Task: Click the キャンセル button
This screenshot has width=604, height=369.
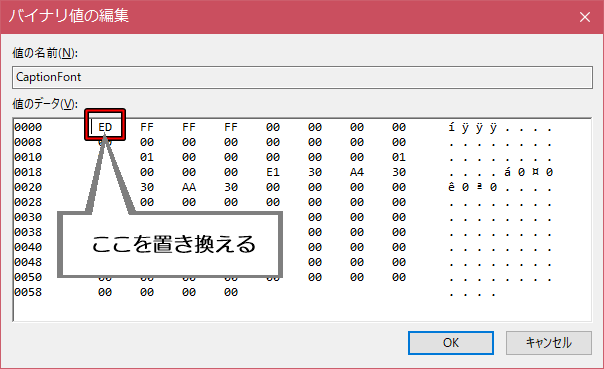Action: click(x=549, y=343)
